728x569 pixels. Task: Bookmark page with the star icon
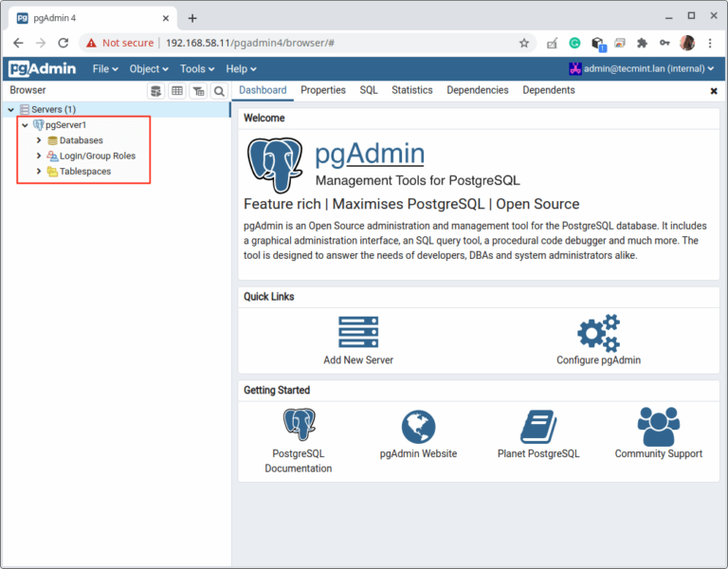tap(523, 43)
